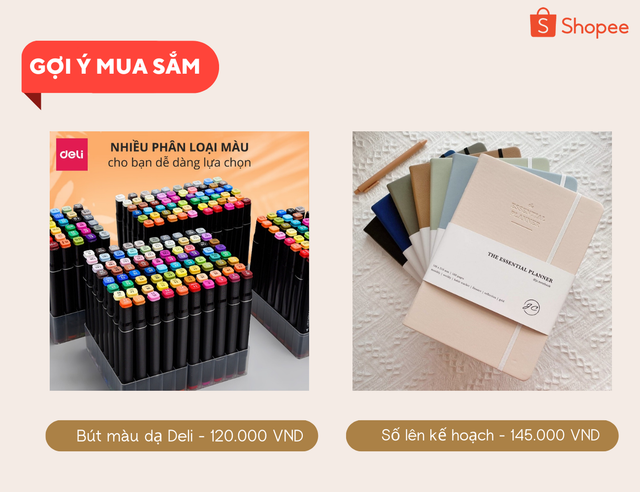Screen dimensions: 640x492
Task: Click the white paper band on beige planner
Action: pyautogui.click(x=498, y=278)
